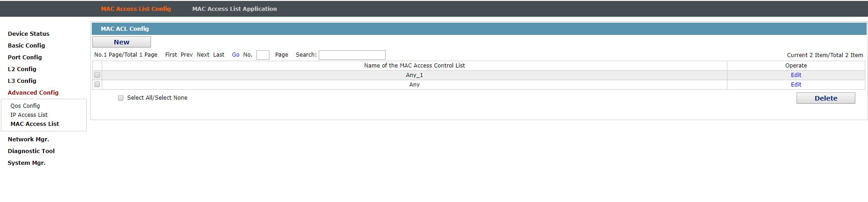
Task: Toggle the Select All/Select None checkbox
Action: (121, 98)
